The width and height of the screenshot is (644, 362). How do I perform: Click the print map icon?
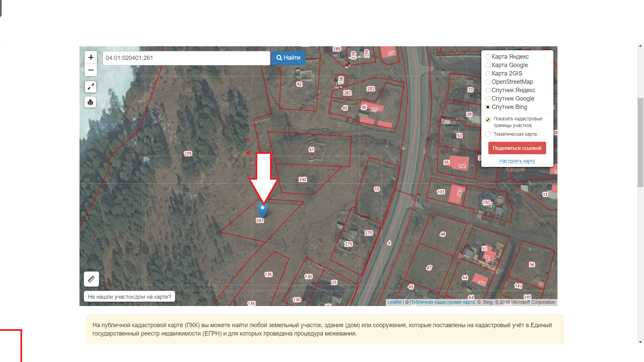[91, 102]
